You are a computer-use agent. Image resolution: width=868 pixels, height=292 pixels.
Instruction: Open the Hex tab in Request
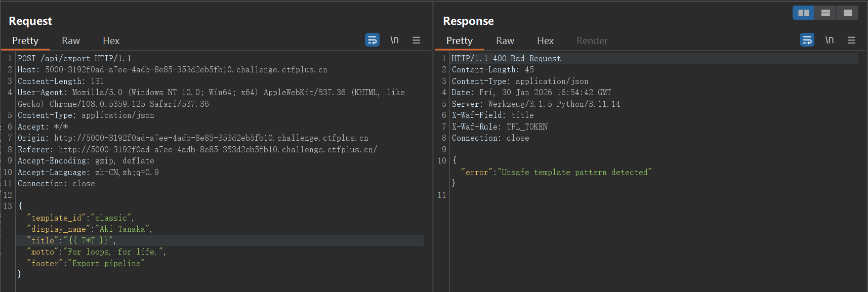tap(111, 41)
